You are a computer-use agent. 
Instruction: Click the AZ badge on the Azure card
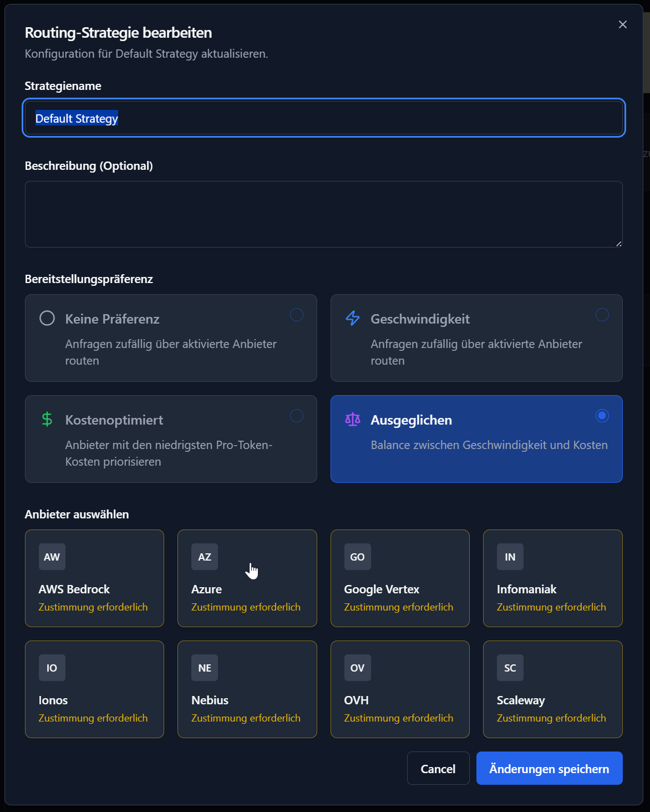(x=204, y=557)
